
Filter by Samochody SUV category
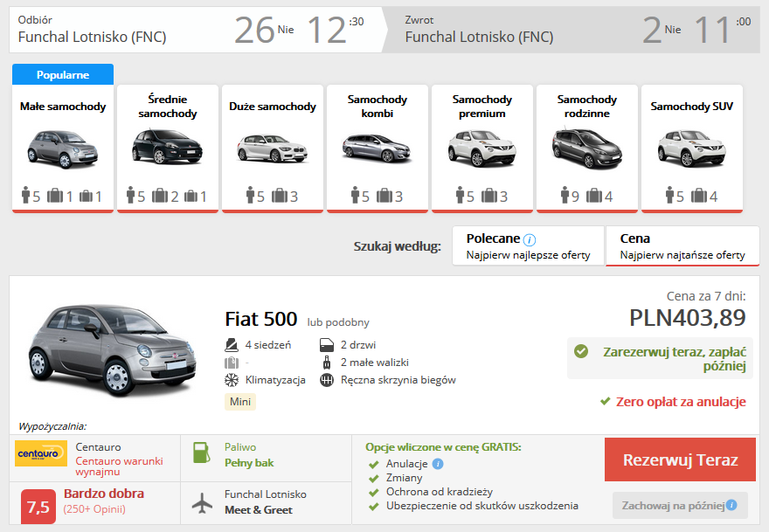[692, 149]
